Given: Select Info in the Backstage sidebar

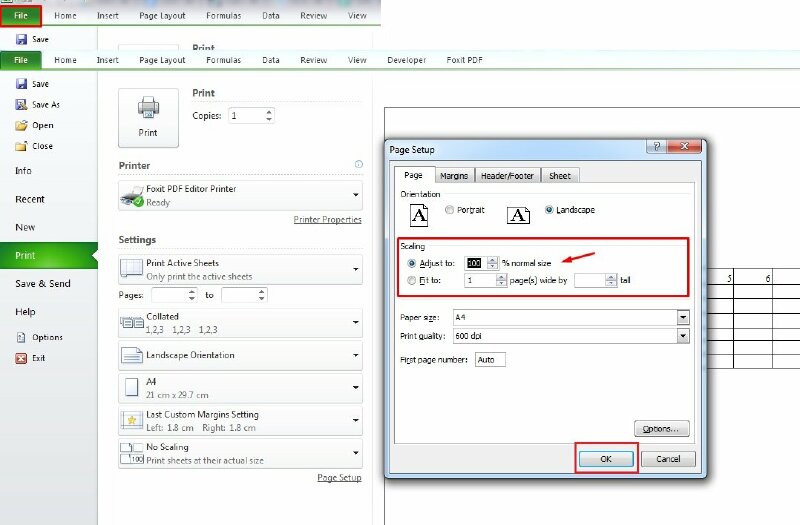Looking at the screenshot, I should [x=23, y=171].
